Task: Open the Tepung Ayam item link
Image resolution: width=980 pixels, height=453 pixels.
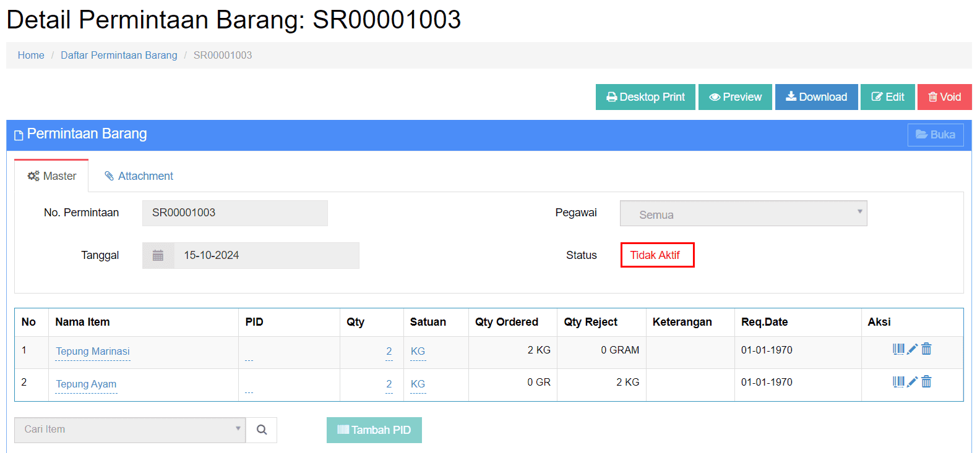Action: tap(86, 384)
